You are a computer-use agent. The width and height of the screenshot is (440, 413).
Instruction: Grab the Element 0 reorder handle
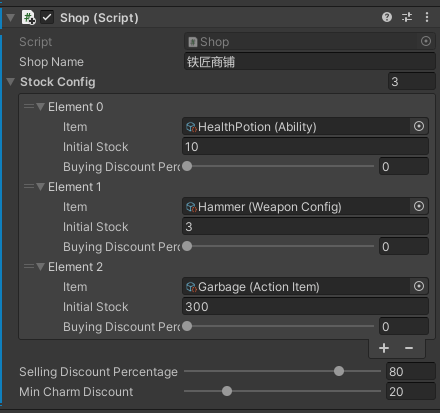coord(29,106)
